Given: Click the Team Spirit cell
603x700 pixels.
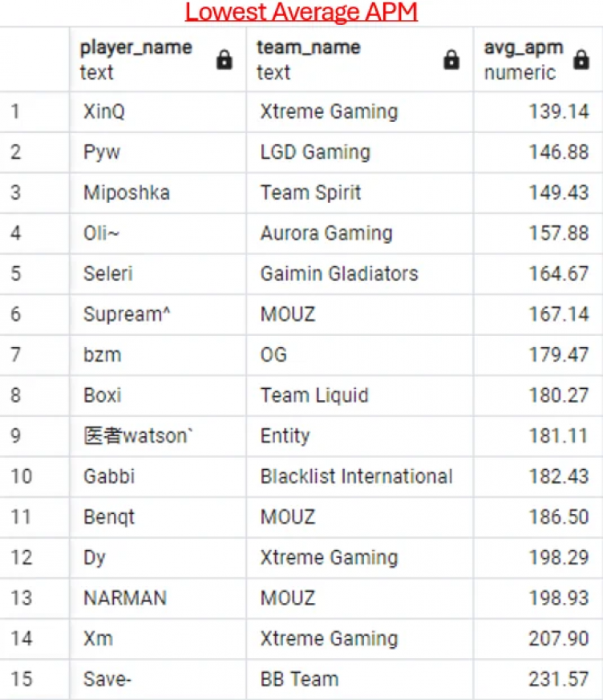Looking at the screenshot, I should 310,192.
